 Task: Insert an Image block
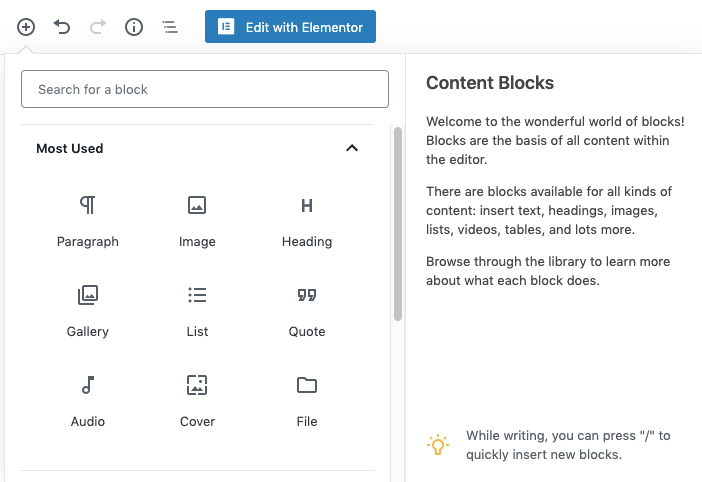pos(197,222)
